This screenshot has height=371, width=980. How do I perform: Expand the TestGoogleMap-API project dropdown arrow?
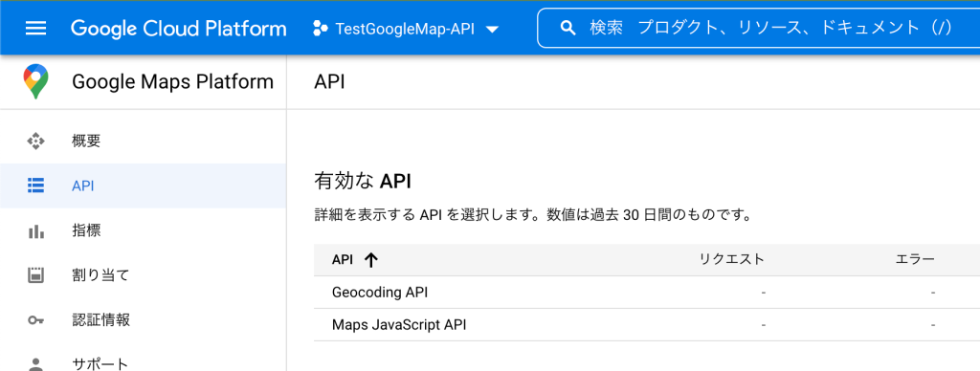(x=492, y=30)
